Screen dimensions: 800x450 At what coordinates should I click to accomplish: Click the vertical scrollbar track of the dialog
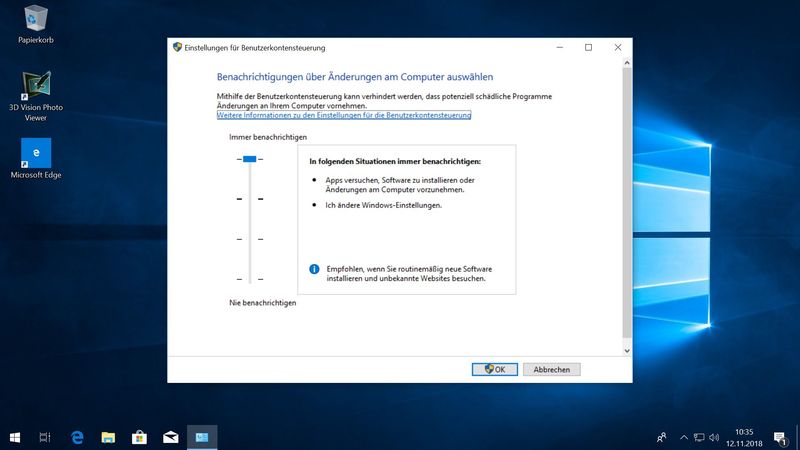point(627,204)
